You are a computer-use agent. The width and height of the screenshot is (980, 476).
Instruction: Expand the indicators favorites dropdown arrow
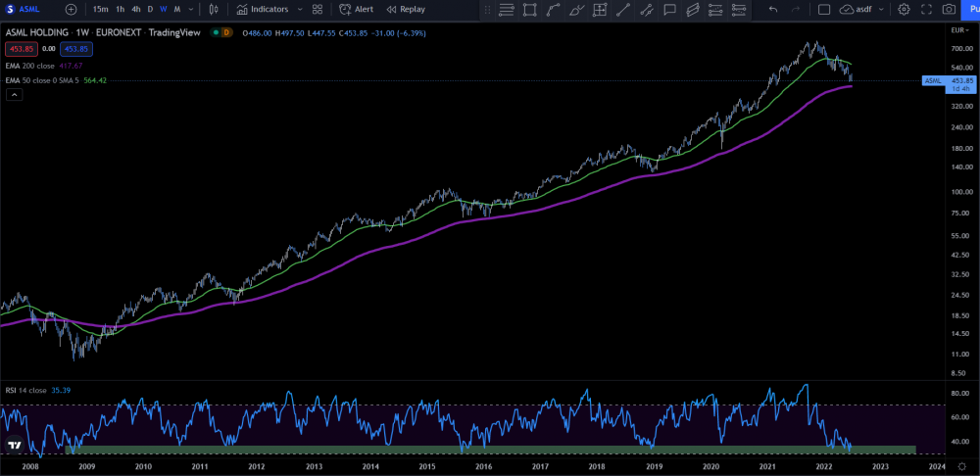point(300,10)
